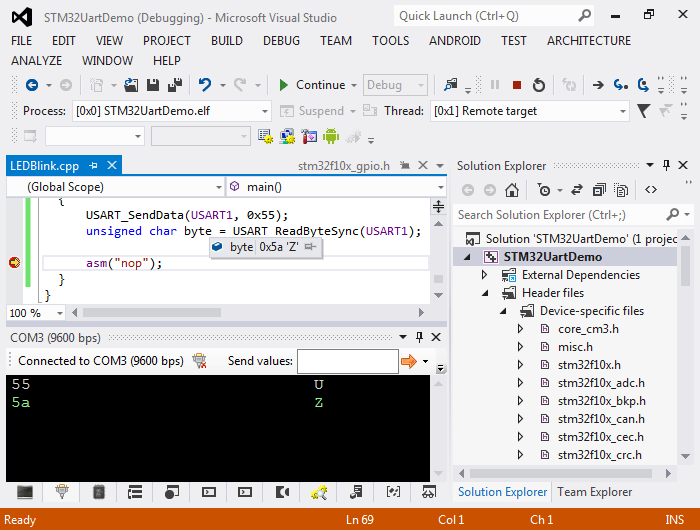Click the Suspend button
700x530 pixels.
313,111
